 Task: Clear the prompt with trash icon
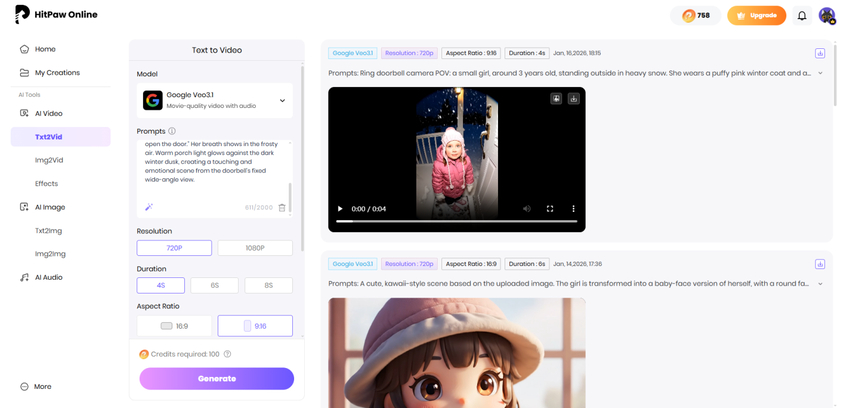pyautogui.click(x=282, y=207)
